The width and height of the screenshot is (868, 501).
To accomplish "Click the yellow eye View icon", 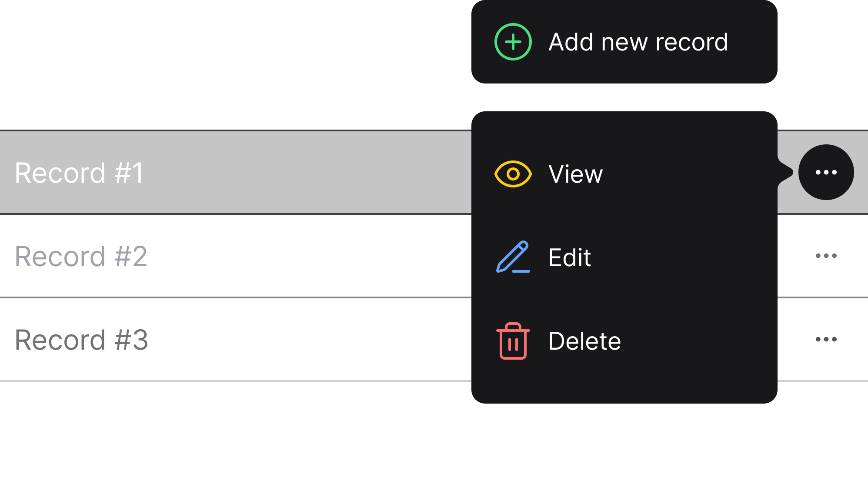I will tap(513, 174).
